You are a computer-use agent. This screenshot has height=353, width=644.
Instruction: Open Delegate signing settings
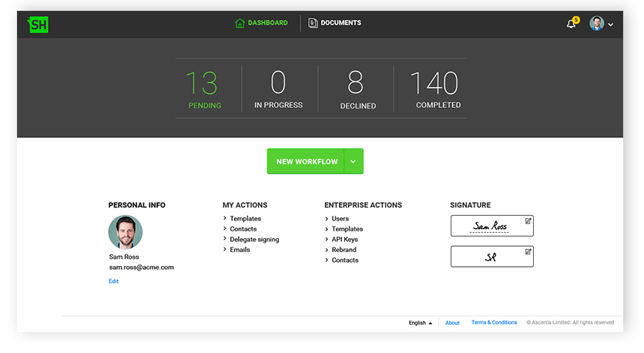(254, 240)
